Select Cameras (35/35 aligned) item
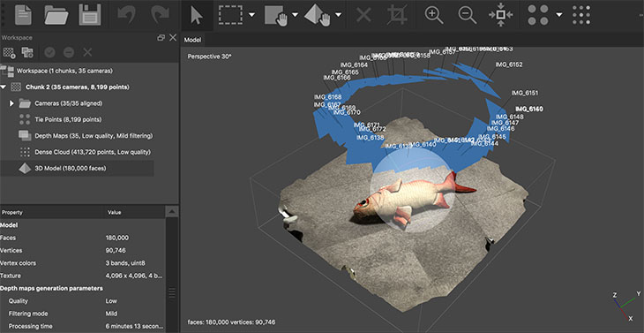This screenshot has width=644, height=333. pyautogui.click(x=69, y=103)
